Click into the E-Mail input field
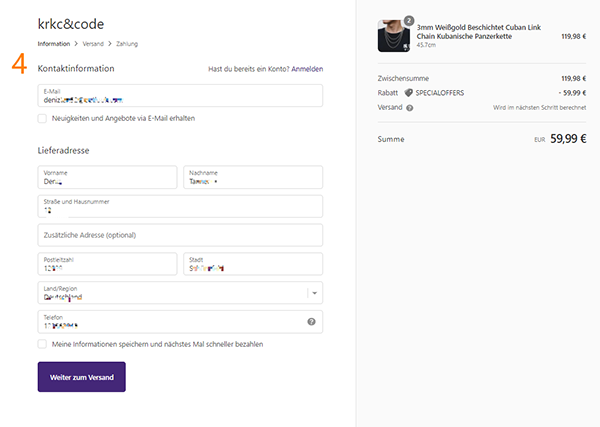The width and height of the screenshot is (600, 427). point(180,96)
